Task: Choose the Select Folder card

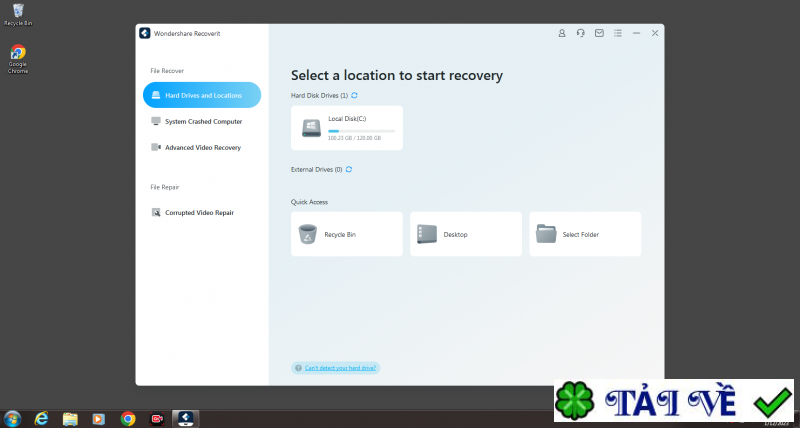Action: [585, 234]
